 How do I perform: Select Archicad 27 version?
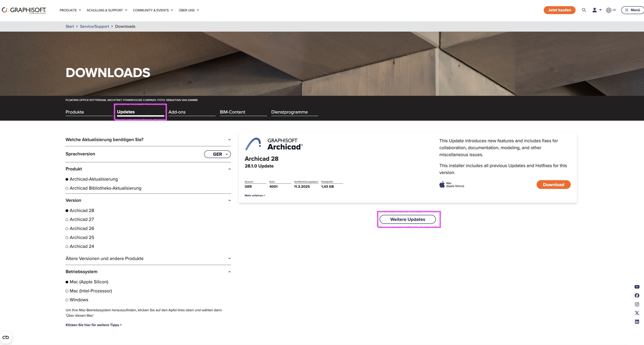point(80,219)
